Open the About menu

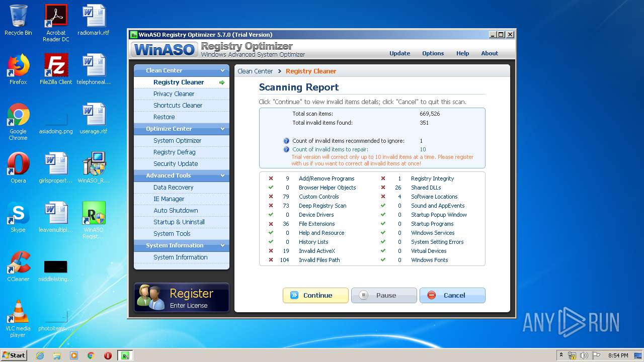click(490, 53)
